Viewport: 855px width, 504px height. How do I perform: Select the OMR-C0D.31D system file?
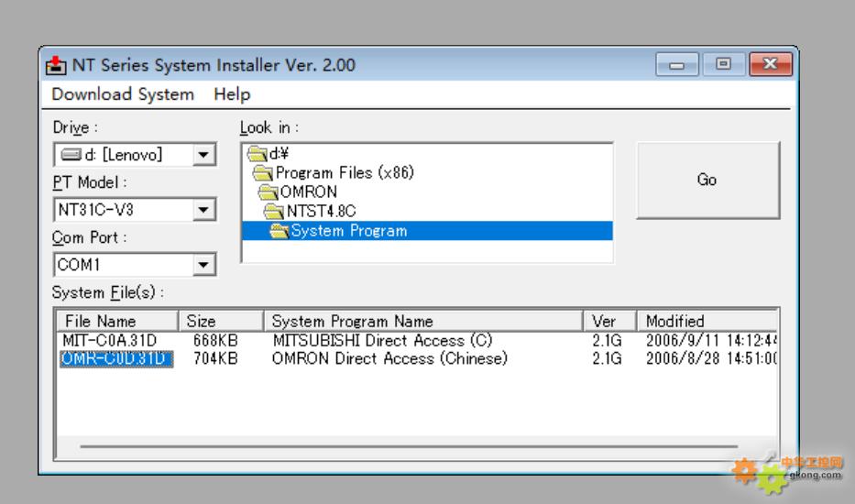coord(115,358)
